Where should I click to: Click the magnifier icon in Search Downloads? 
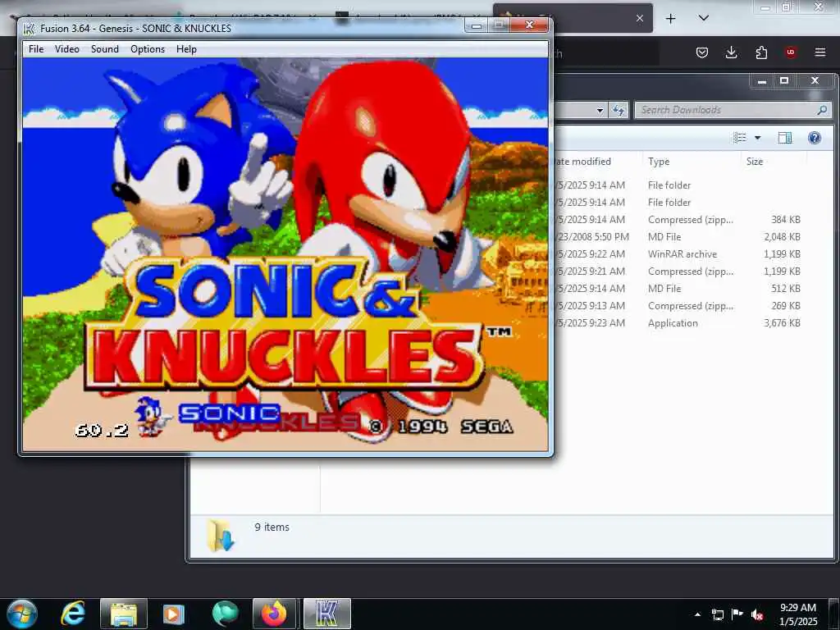click(822, 111)
